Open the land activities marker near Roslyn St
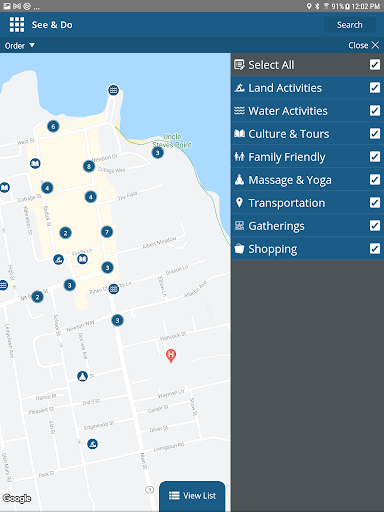The image size is (384, 512). point(58,259)
